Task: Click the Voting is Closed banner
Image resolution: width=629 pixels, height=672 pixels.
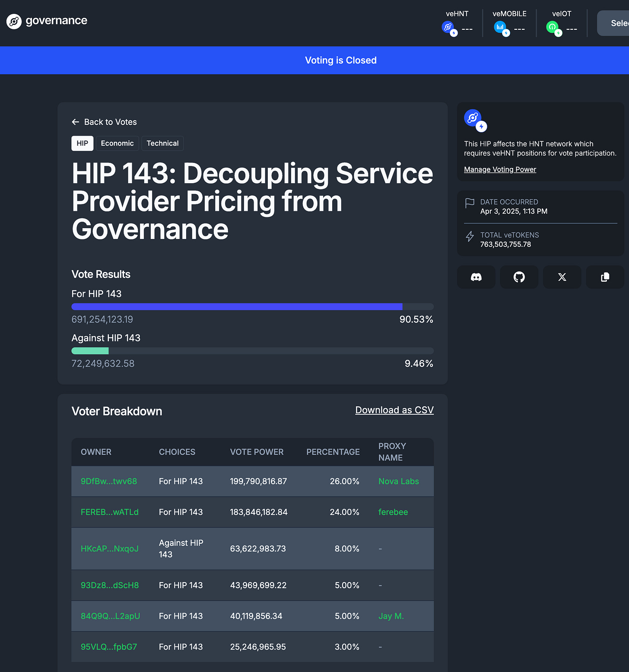Action: pyautogui.click(x=314, y=61)
